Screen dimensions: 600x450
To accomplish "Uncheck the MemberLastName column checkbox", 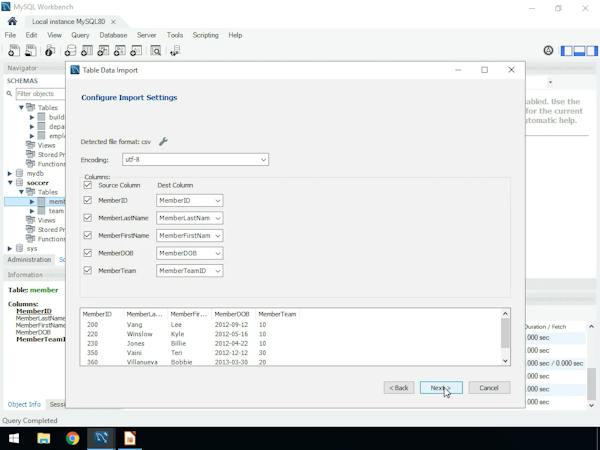I will coord(88,218).
